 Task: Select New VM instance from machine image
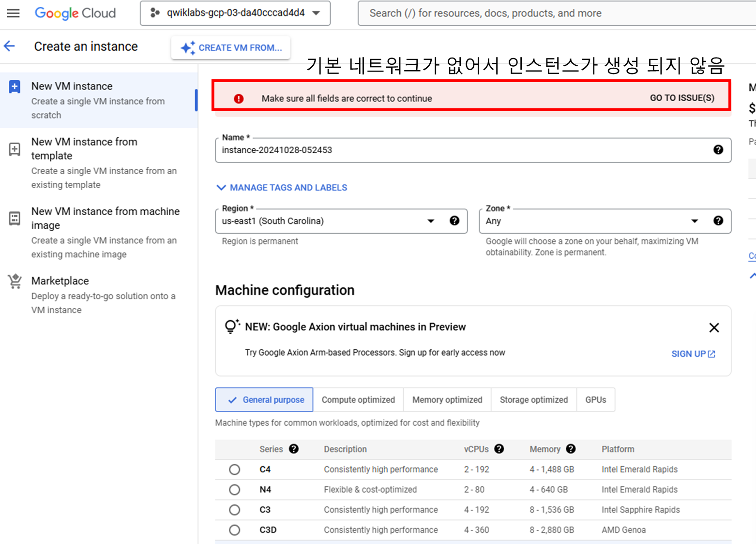(99, 233)
